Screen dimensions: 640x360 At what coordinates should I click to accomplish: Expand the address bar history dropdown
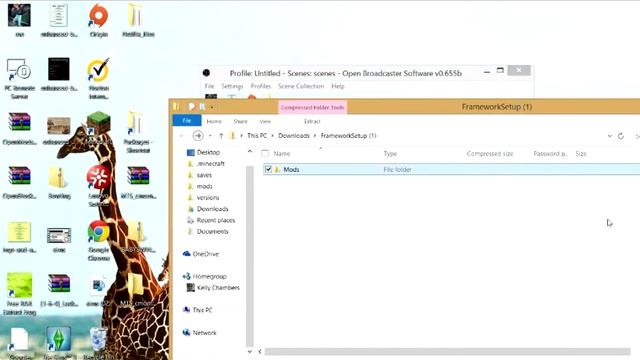(609, 136)
